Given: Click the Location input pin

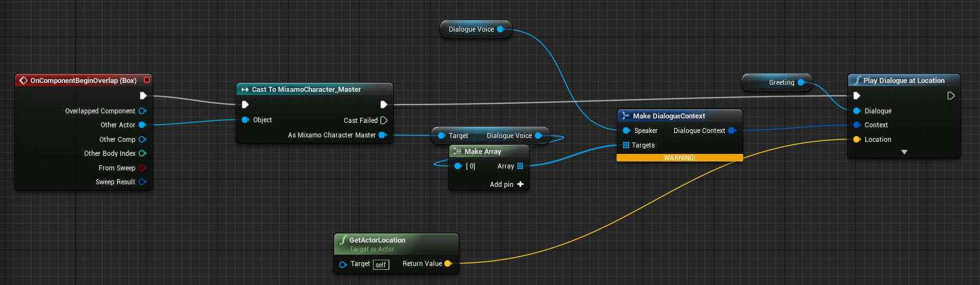Looking at the screenshot, I should pyautogui.click(x=857, y=139).
